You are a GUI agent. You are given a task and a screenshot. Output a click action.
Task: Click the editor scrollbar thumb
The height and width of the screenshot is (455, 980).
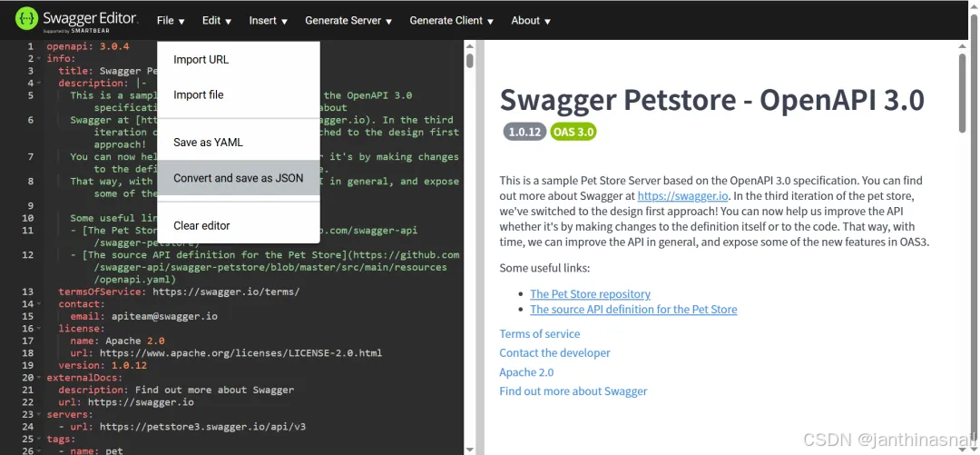click(469, 62)
